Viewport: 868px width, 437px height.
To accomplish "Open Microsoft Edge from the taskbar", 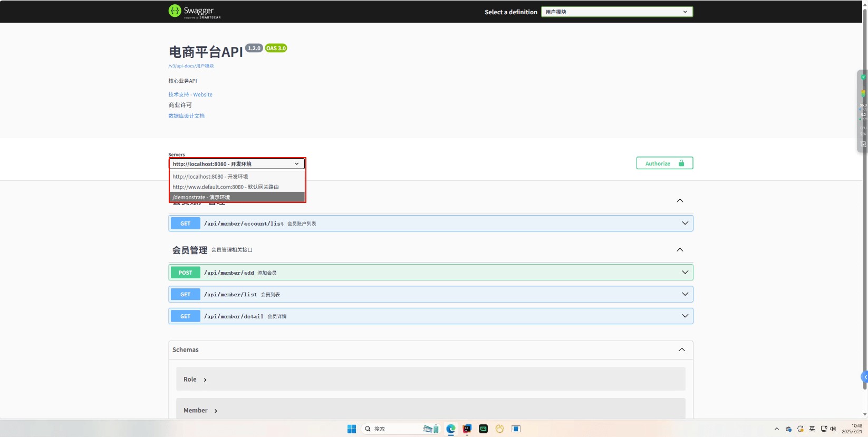I will pos(450,429).
